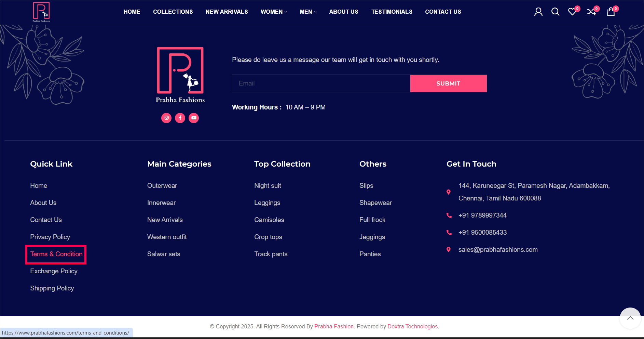
Task: Click the scroll-to-top arrow button
Action: (630, 318)
